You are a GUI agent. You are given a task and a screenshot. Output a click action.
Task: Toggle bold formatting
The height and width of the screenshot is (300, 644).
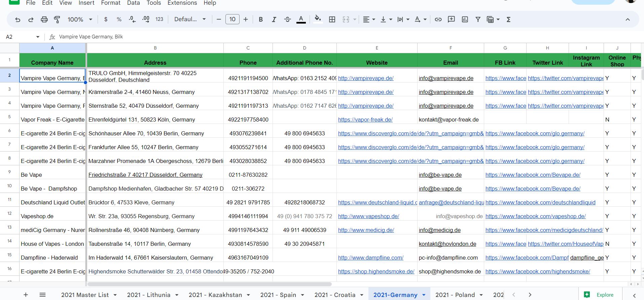point(261,20)
